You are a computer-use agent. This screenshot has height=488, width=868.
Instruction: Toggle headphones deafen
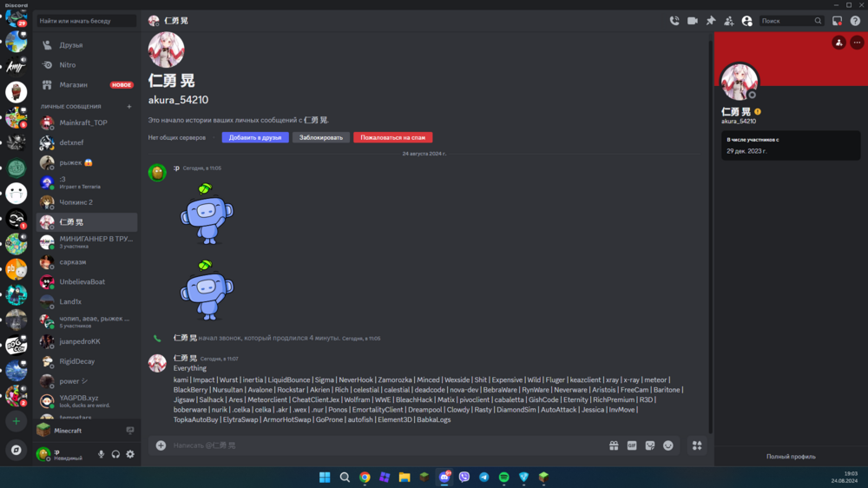pyautogui.click(x=115, y=454)
